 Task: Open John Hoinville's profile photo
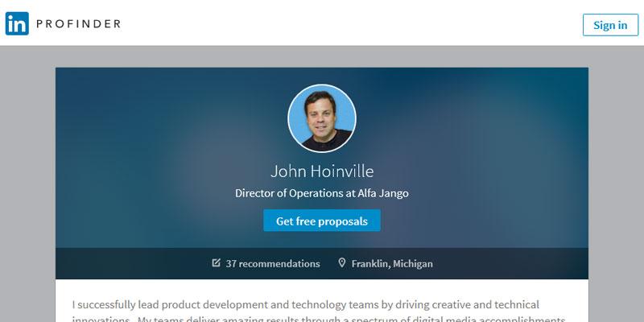coord(322,118)
